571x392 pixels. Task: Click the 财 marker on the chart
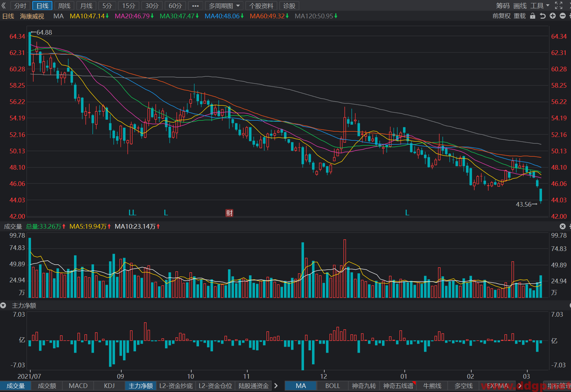229,213
